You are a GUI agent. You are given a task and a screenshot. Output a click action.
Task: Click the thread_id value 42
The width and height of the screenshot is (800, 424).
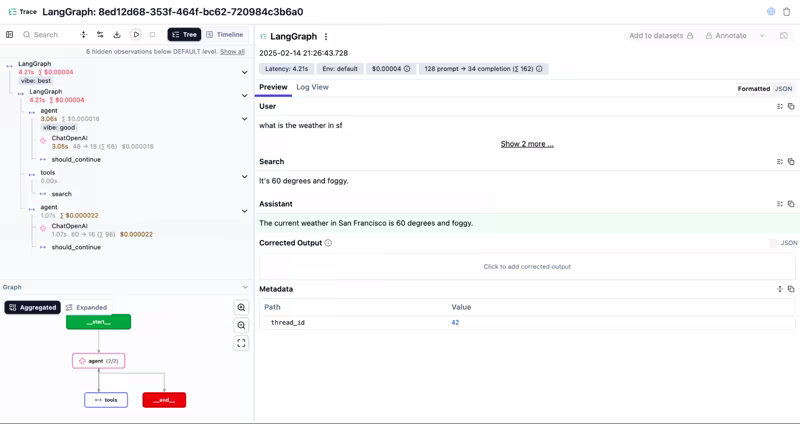point(455,322)
